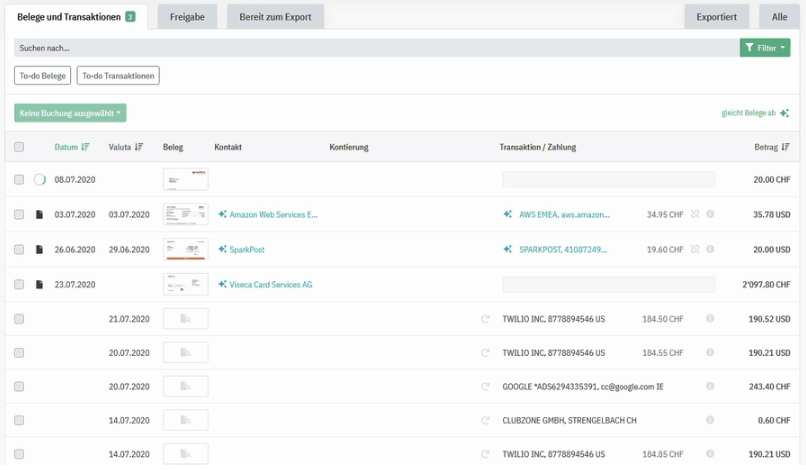
Task: Click document icon in SparkPost row
Action: point(39,249)
